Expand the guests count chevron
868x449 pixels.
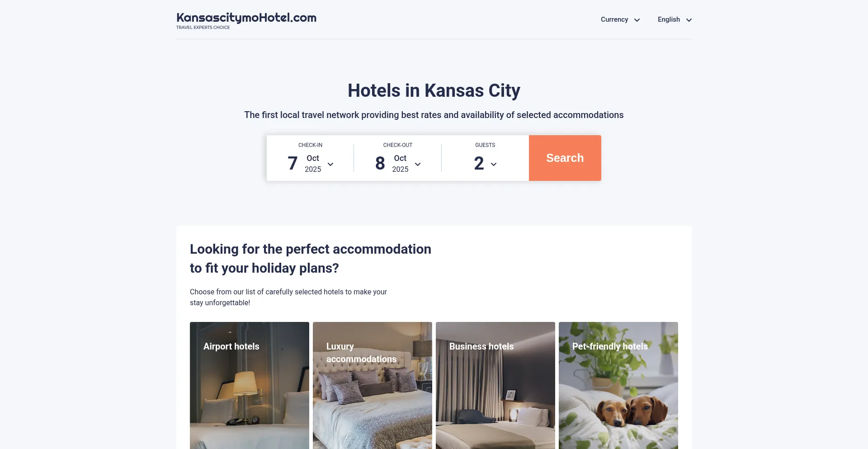pos(494,164)
